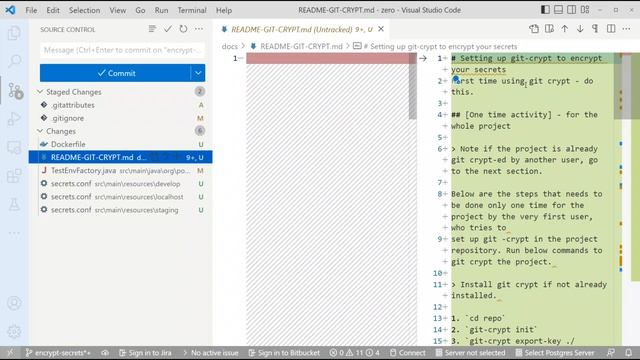Viewport: 640px width, 360px height.
Task: Toggle secondary sidebar layout icon
Action: click(571, 10)
